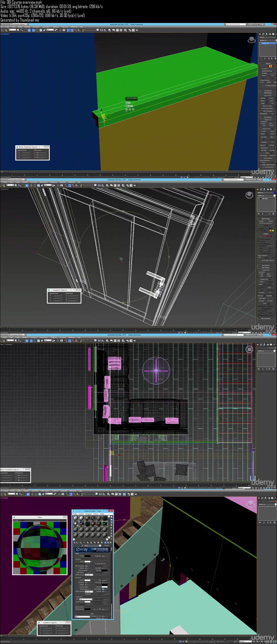Open Display tab in second frame's command panel
The height and width of the screenshot is (644, 277).
(x=271, y=189)
